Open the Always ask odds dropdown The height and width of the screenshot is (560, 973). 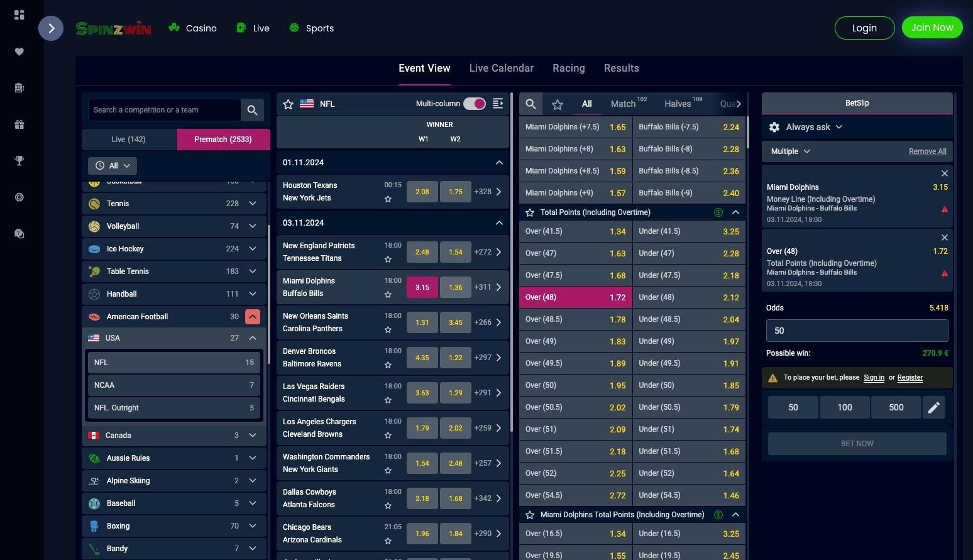[814, 127]
